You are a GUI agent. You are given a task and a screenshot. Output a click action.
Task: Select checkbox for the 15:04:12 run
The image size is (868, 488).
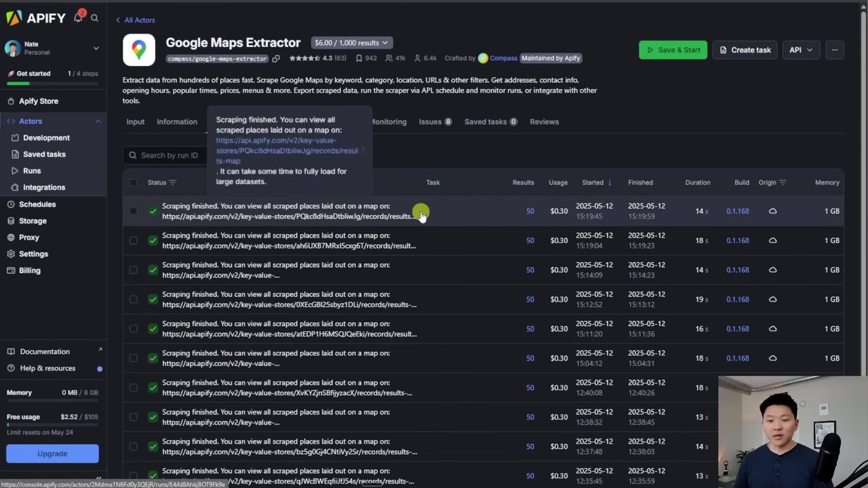click(133, 358)
